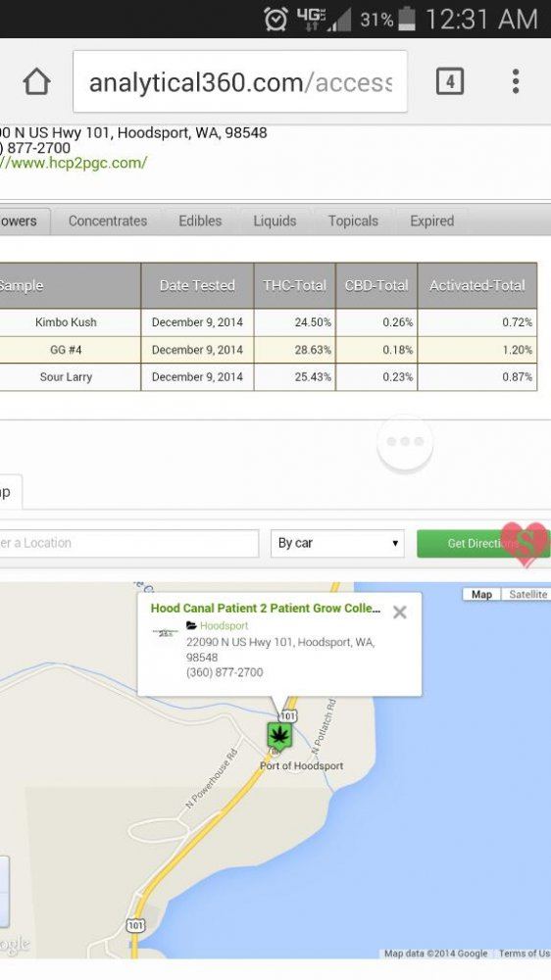Click the Get Directions button

483,543
